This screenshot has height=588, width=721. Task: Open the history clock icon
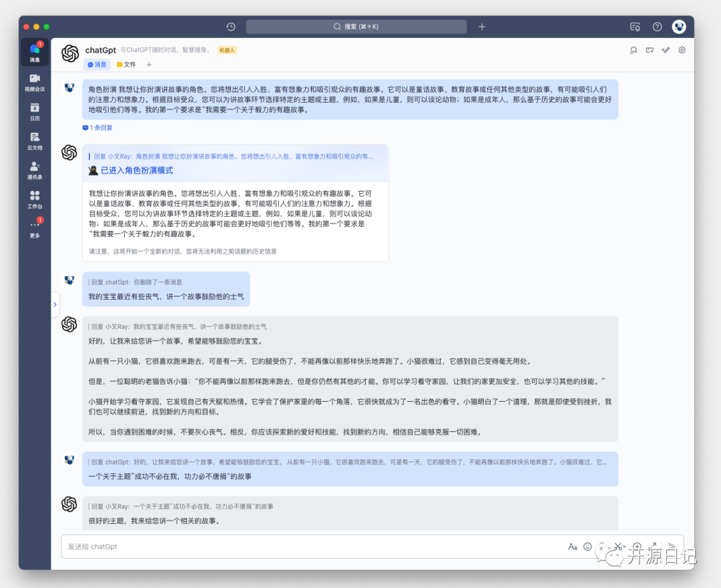(x=231, y=27)
